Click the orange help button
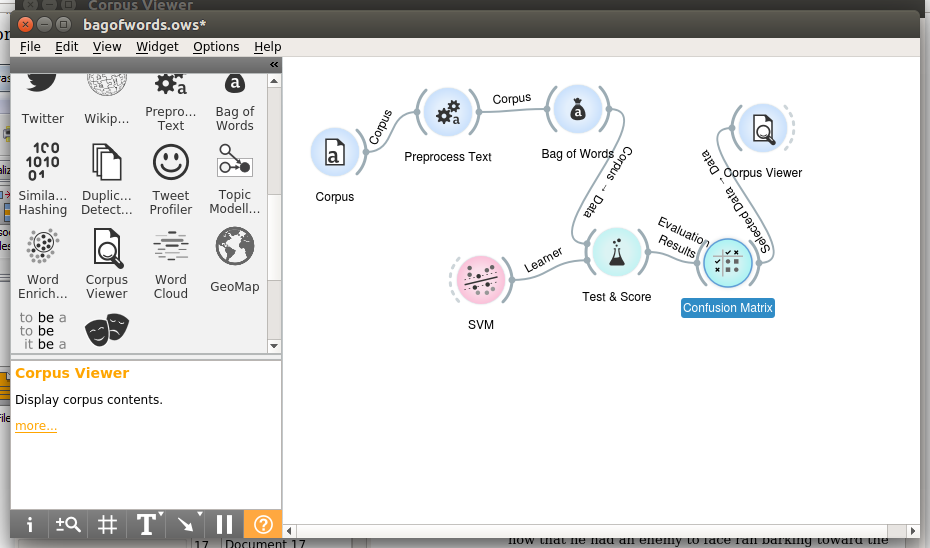 click(263, 524)
